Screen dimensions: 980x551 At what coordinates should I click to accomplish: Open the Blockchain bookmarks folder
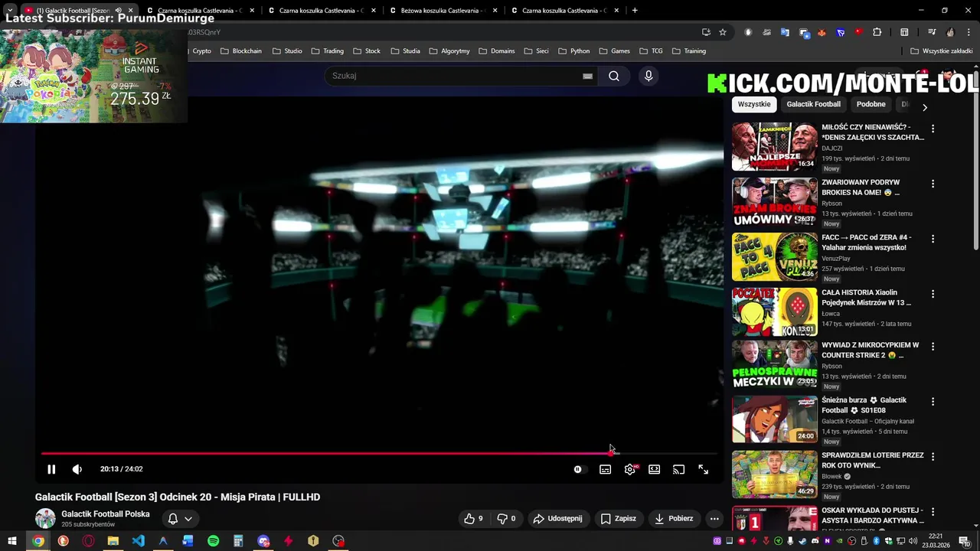[240, 51]
